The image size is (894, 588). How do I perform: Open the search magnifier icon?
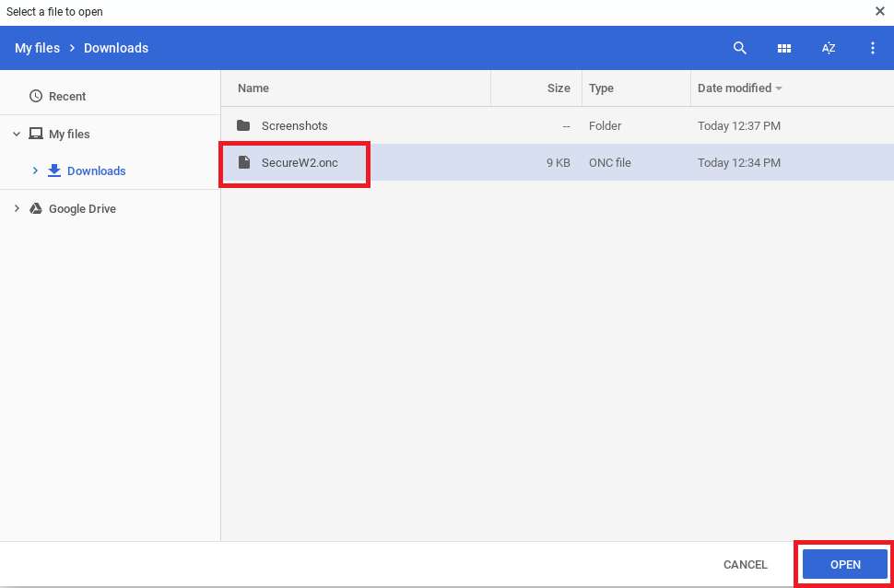tap(739, 48)
